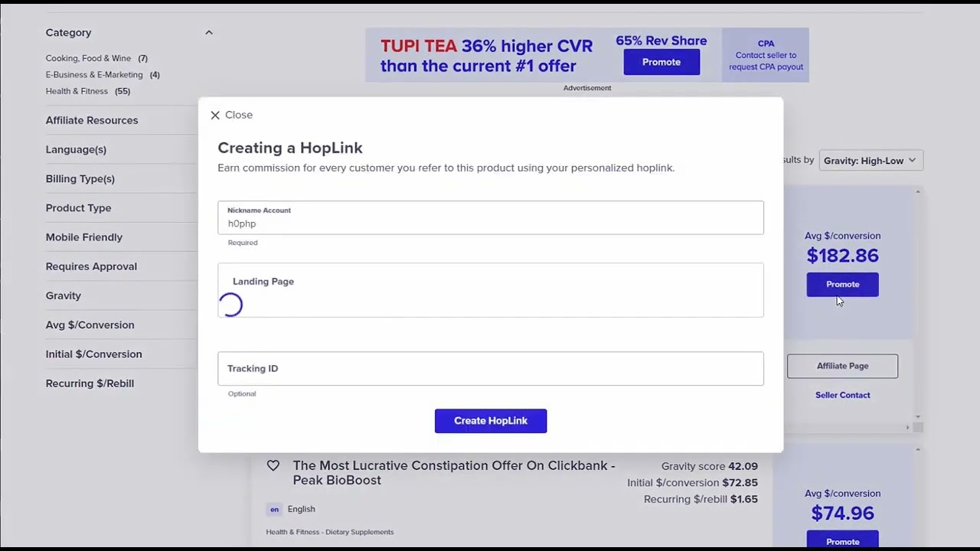Click the Nickname Account input field

[491, 217]
